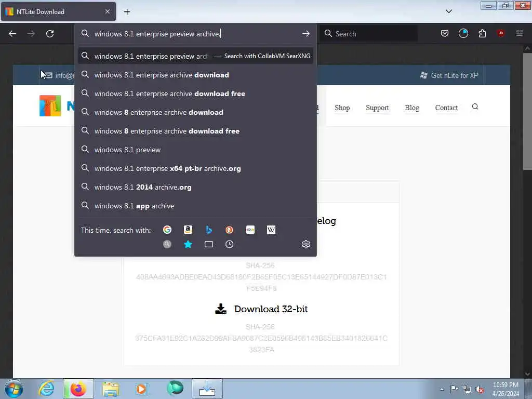Image resolution: width=532 pixels, height=399 pixels.
Task: Open the Firefox account circle icon
Action: point(463,33)
